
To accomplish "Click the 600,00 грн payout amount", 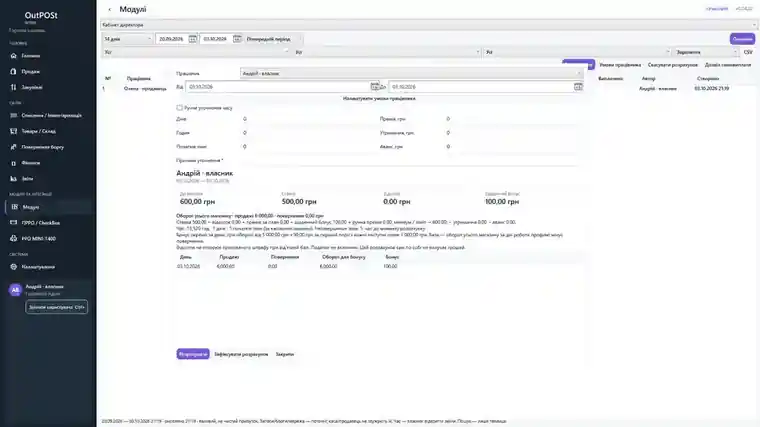I will tap(197, 202).
